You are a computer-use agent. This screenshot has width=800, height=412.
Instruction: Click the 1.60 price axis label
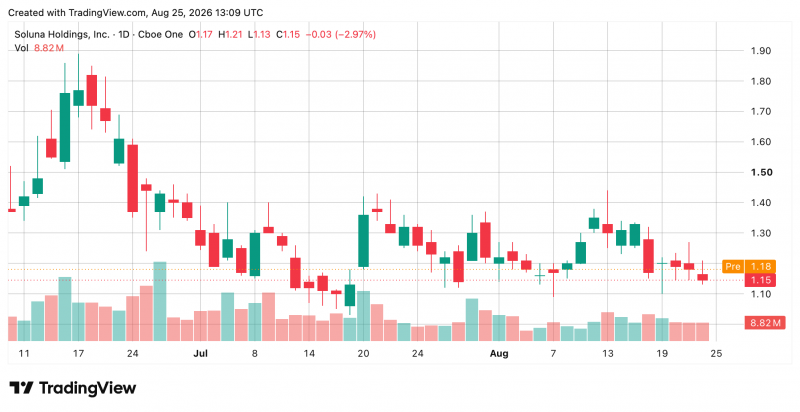(761, 142)
